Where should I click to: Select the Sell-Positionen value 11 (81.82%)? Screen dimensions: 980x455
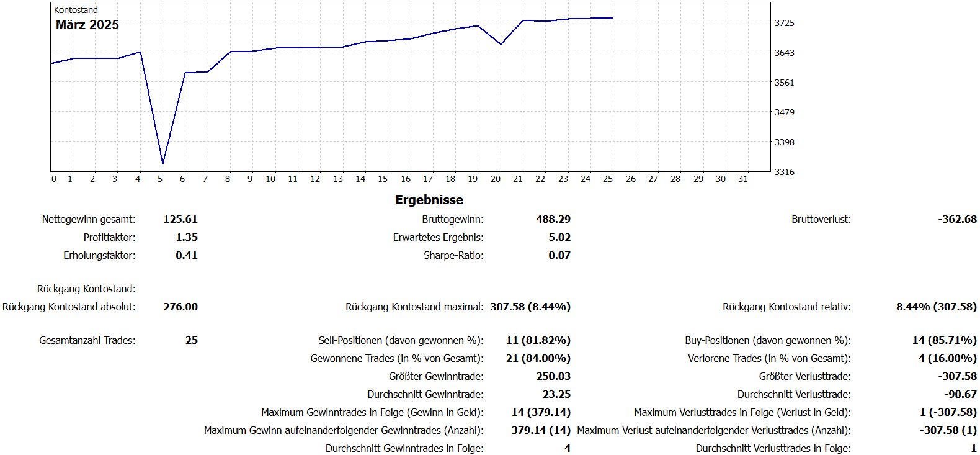pos(538,340)
